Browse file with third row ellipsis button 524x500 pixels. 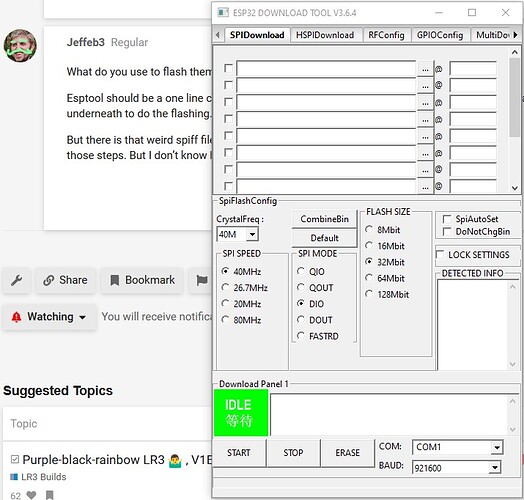click(425, 103)
